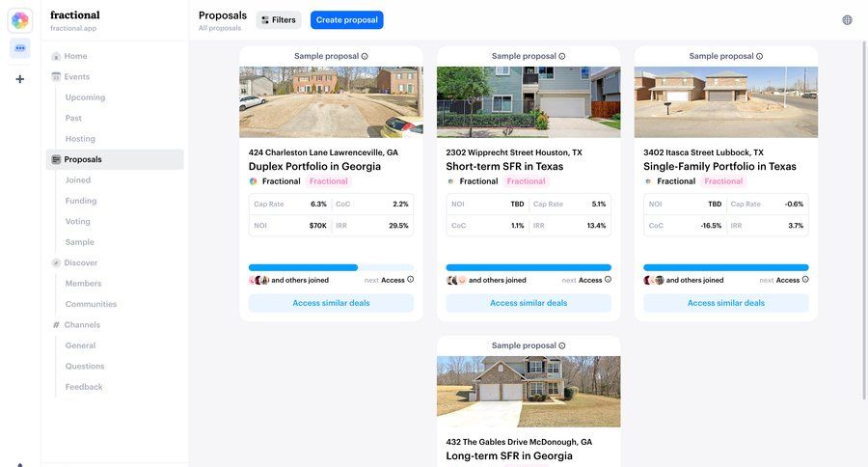Open the Long-term SFR in Georgia photo

tap(529, 392)
